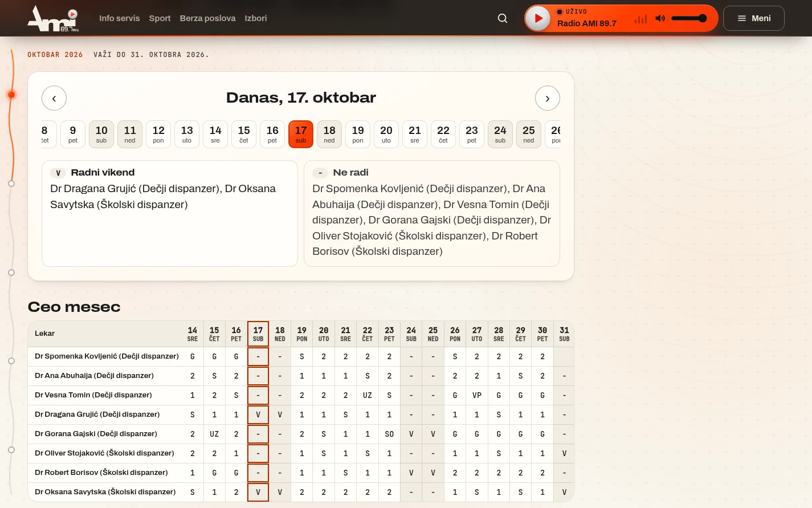Screen dimensions: 812x508
Task: Click the 17 SUB column header
Action: point(258,334)
